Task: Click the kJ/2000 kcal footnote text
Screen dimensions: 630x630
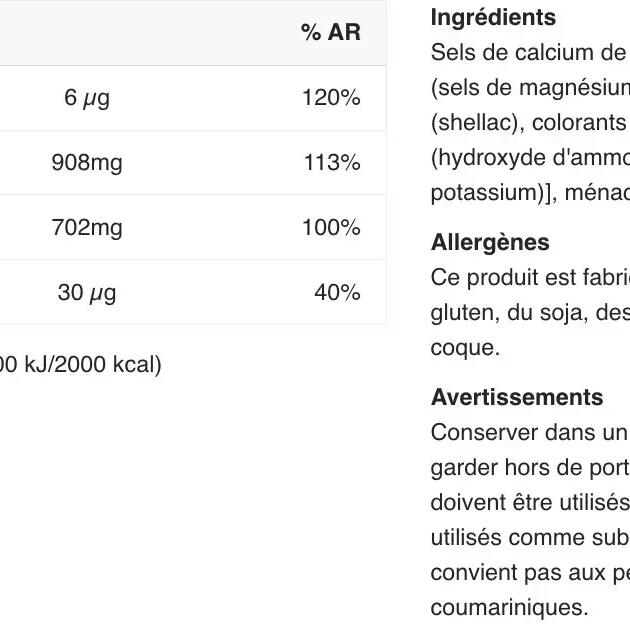Action: pos(80,364)
